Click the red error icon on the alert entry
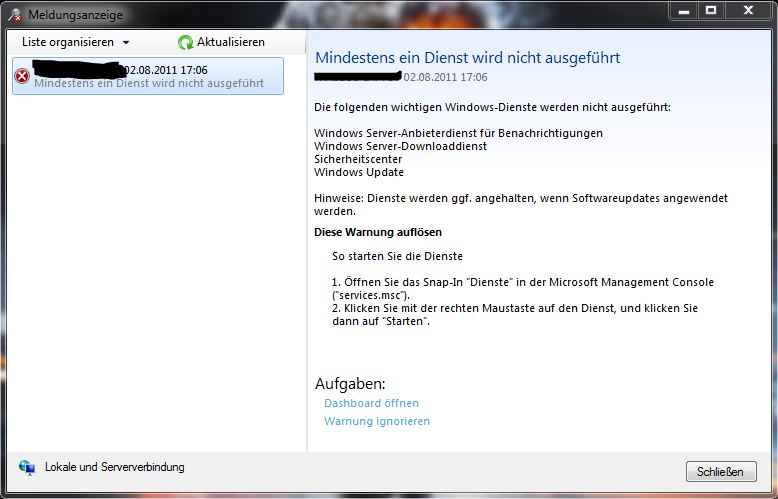Image resolution: width=778 pixels, height=499 pixels. coord(22,77)
